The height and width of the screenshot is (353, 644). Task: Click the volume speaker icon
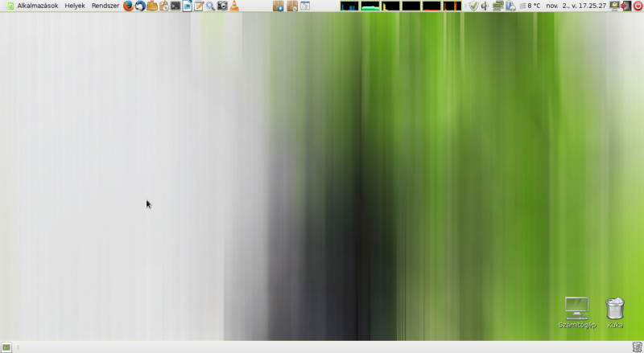point(485,6)
